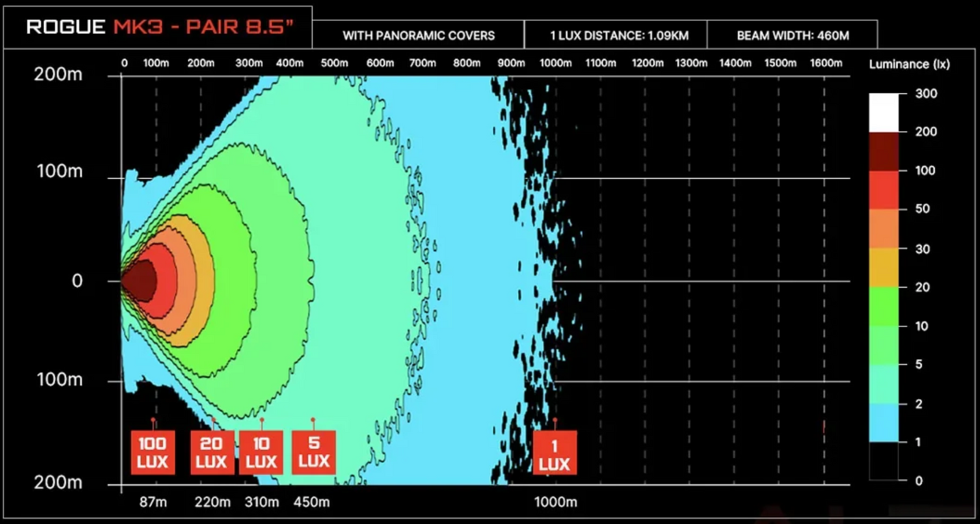Select the blue 1-2 legend swatch

(x=884, y=423)
